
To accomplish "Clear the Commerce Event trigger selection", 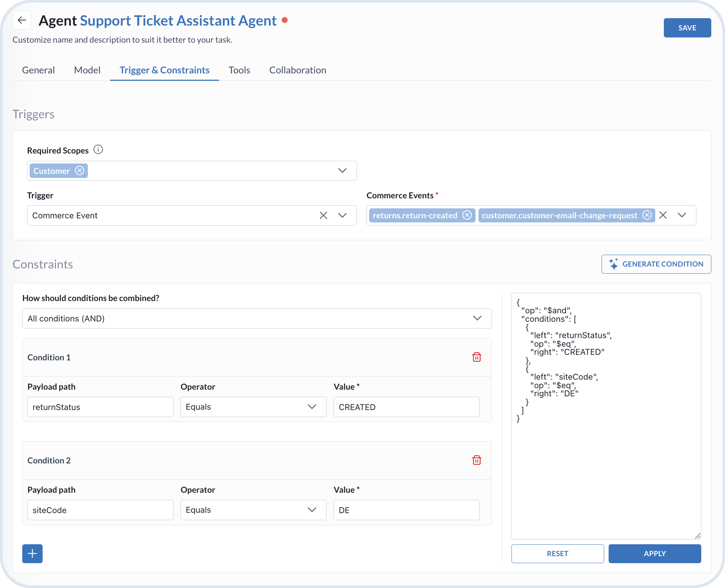I will tap(323, 215).
